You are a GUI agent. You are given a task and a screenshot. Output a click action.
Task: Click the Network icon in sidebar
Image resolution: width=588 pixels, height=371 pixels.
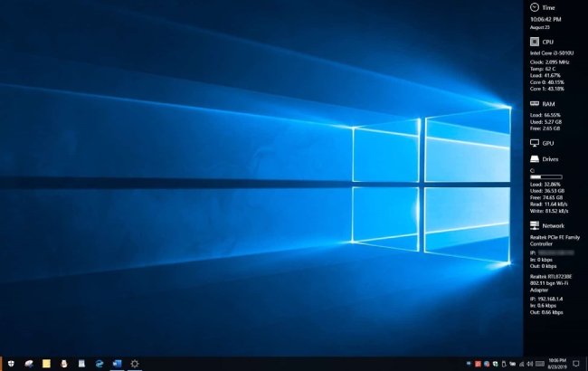[535, 225]
